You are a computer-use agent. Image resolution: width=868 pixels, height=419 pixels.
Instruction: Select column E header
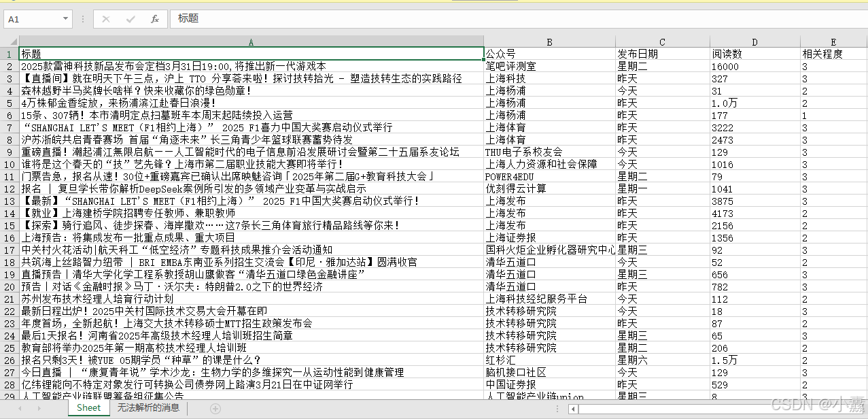coord(834,42)
